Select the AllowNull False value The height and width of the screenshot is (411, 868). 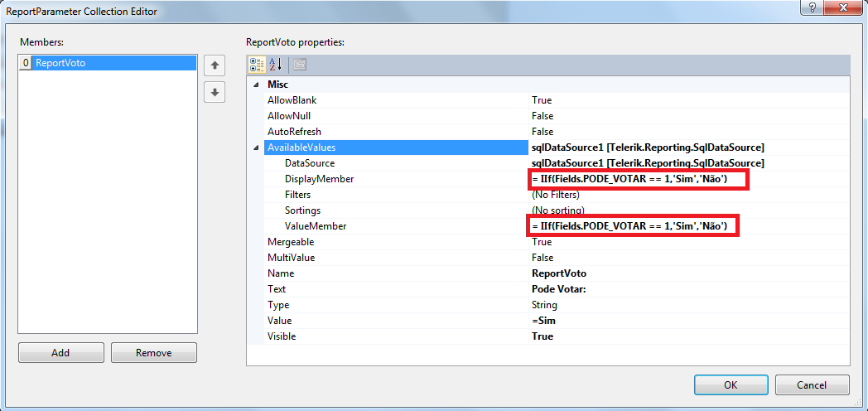point(689,116)
